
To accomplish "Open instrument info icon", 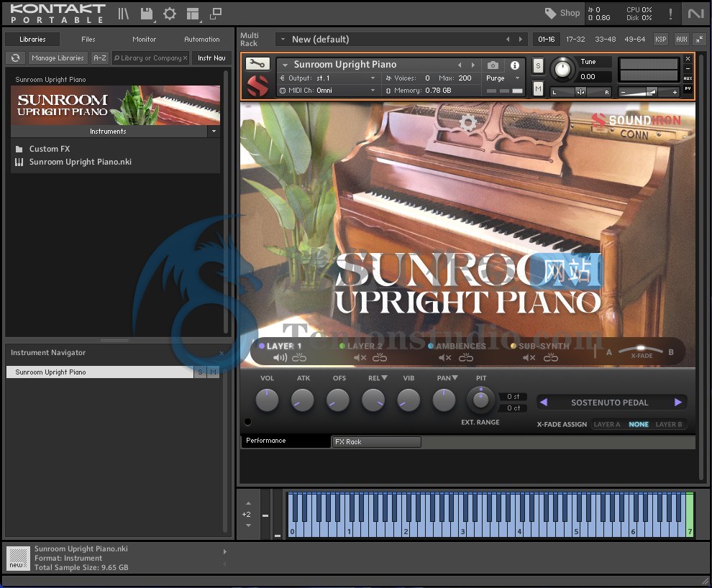I will click(514, 65).
